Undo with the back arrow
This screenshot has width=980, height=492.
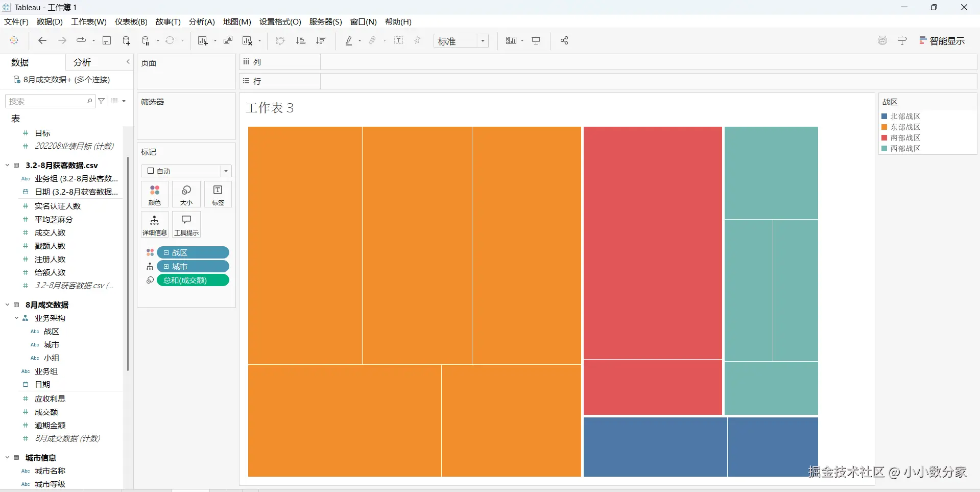click(42, 40)
